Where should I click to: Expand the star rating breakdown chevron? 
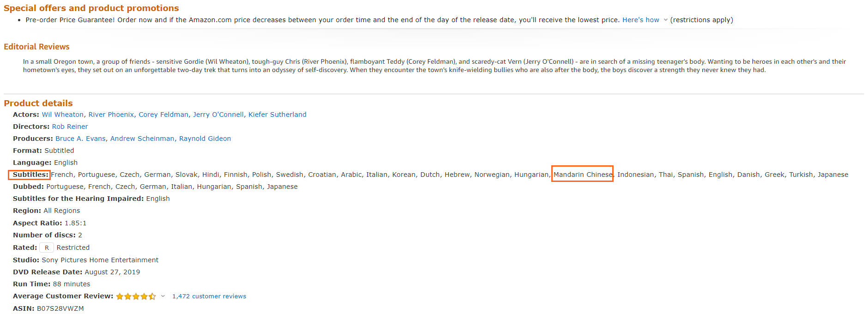click(x=163, y=296)
